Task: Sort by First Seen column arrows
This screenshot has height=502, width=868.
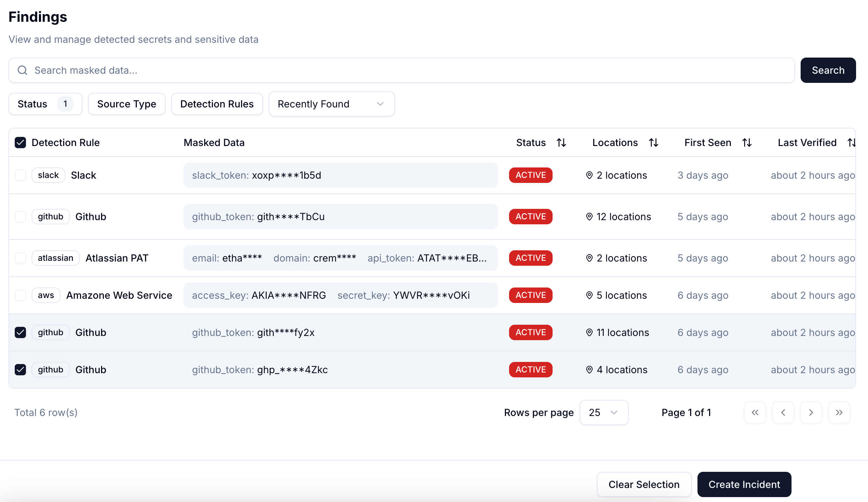Action: tap(747, 143)
